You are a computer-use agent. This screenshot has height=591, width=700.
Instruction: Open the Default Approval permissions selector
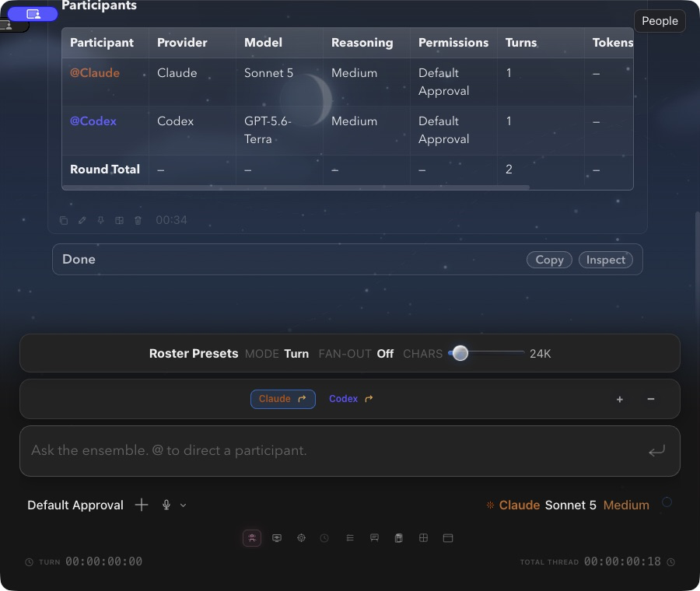(x=75, y=505)
